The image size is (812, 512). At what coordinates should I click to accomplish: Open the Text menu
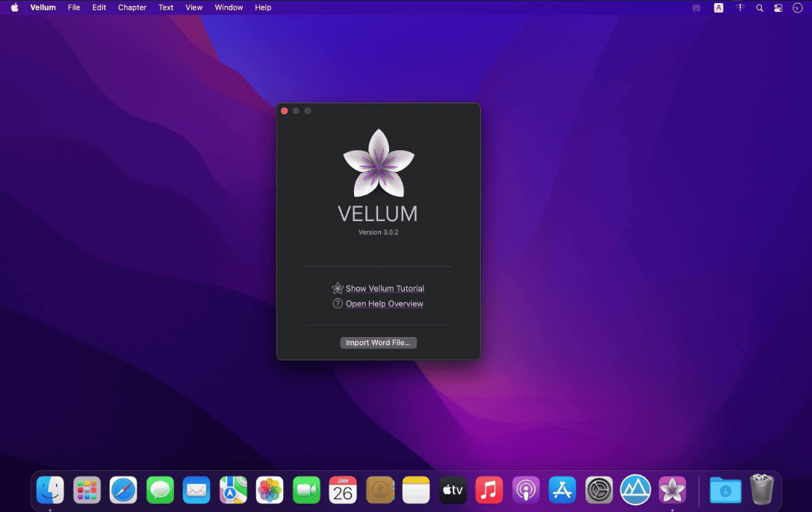(166, 7)
